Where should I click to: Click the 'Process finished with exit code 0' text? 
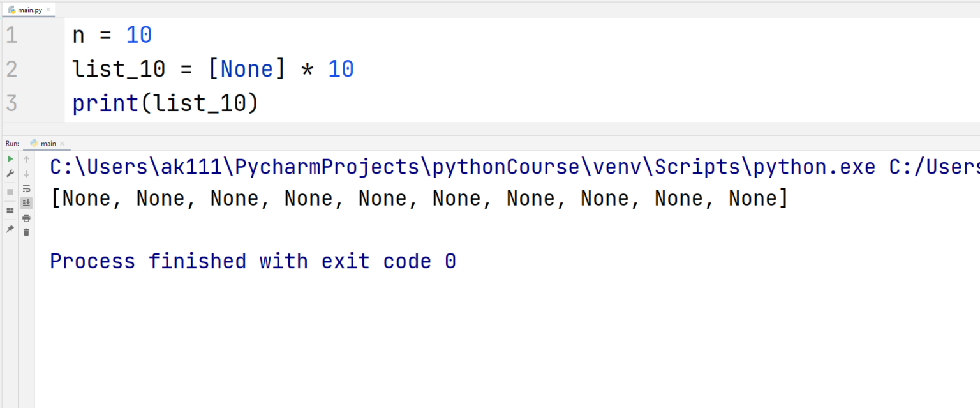(253, 261)
